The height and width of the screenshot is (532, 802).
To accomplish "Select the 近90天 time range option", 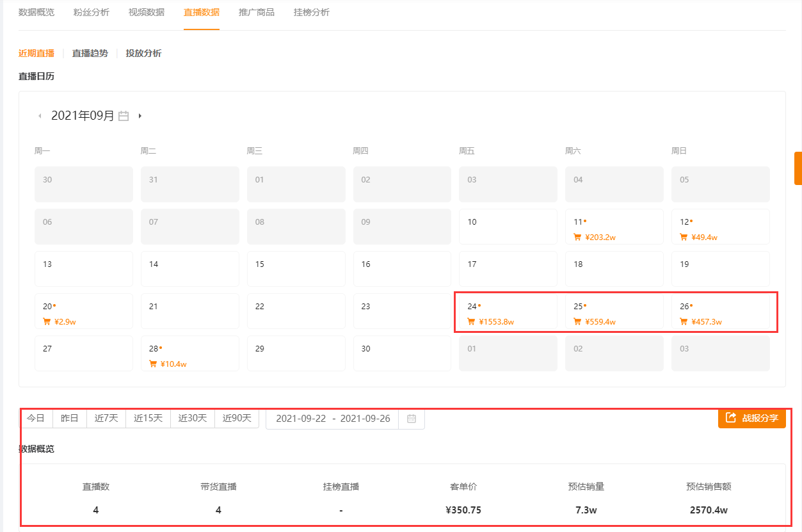I will [x=237, y=419].
